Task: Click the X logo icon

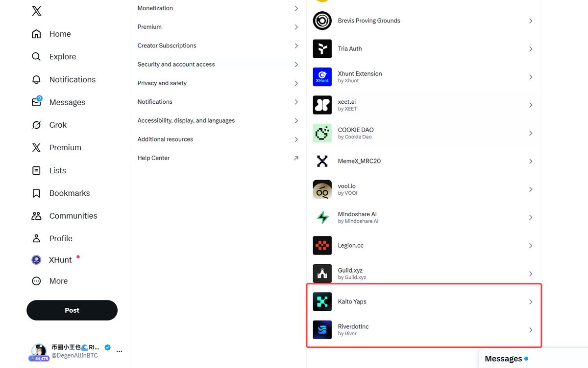Action: tap(36, 11)
